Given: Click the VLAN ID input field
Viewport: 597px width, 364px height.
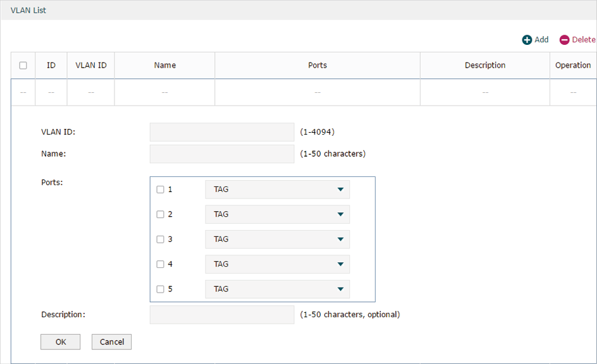Looking at the screenshot, I should click(222, 132).
